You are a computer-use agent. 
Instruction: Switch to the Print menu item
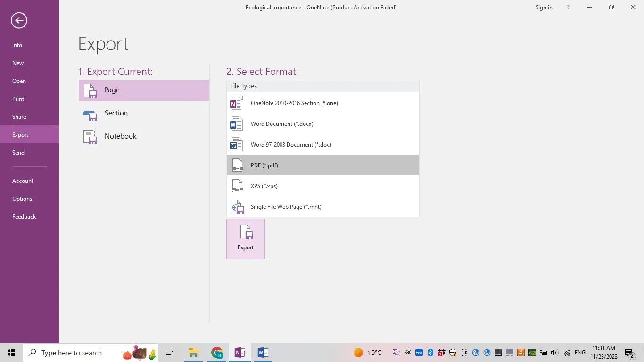tap(18, 99)
